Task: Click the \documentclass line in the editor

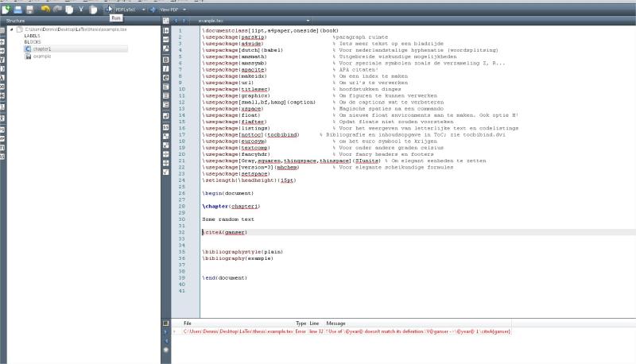Action: tap(270, 30)
